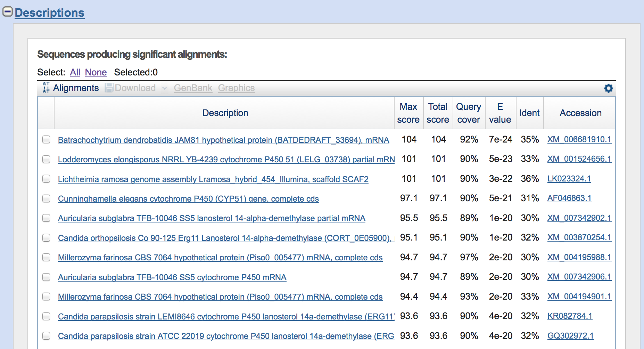Viewport: 644px width, 349px height.
Task: Check the Candida orthopsilosis row checkbox
Action: point(46,238)
